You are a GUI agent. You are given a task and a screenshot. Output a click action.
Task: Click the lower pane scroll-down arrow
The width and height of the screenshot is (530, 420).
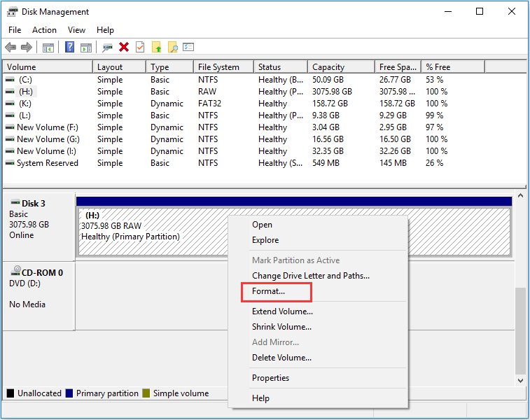pos(519,380)
